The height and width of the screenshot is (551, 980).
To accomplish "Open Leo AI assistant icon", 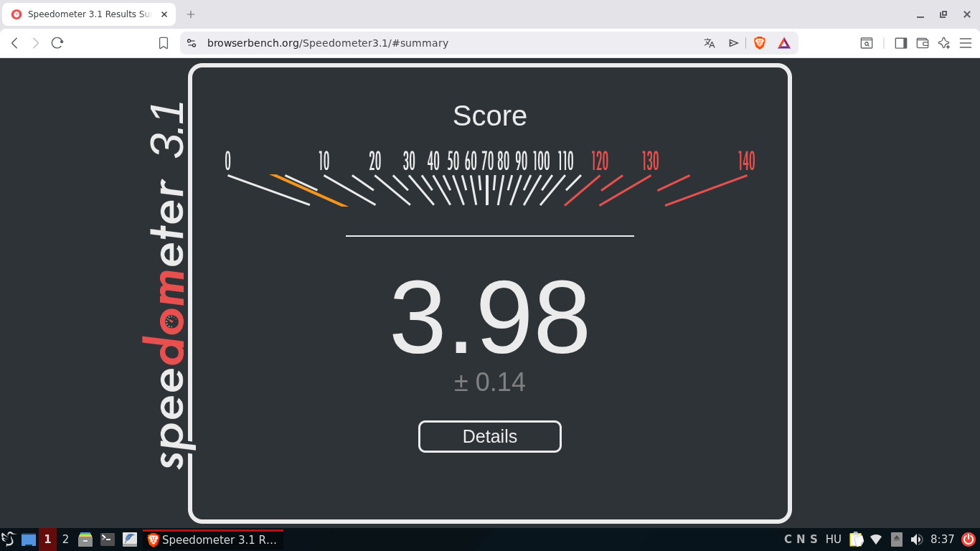I will [944, 43].
